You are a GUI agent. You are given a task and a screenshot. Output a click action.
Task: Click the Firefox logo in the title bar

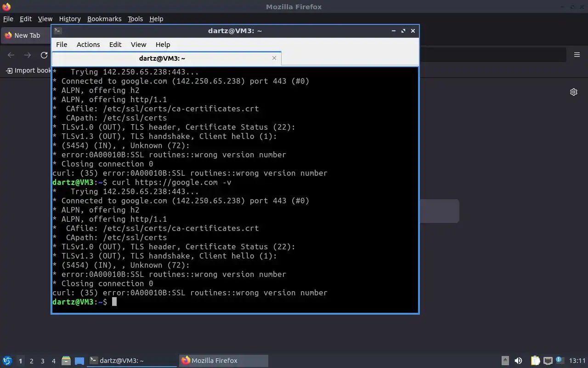[6, 7]
